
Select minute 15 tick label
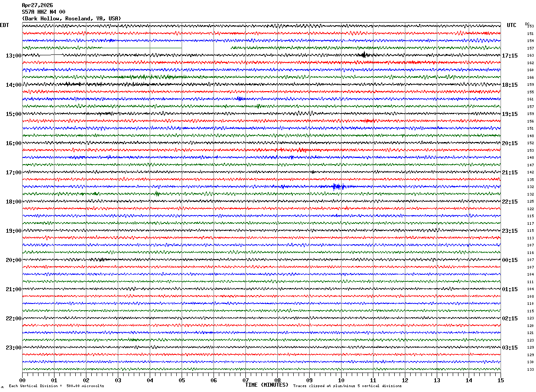pyautogui.click(x=500, y=380)
